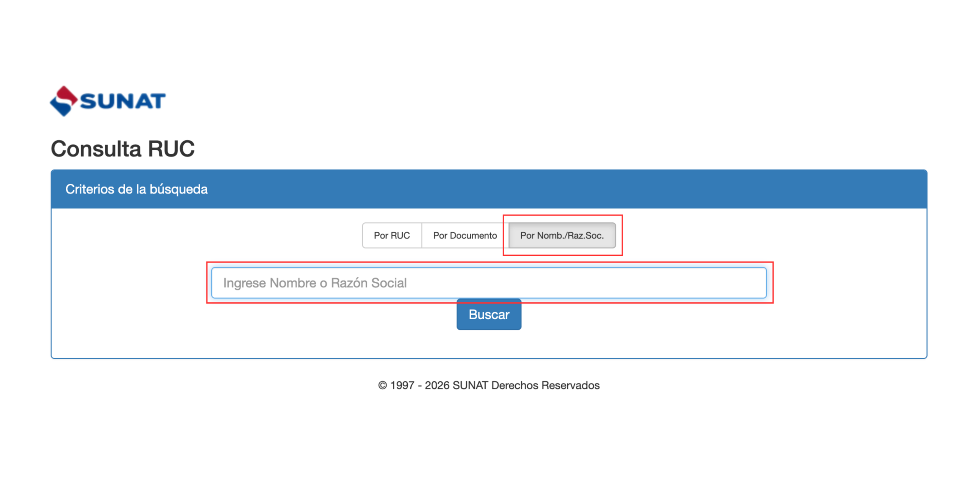Switch to Por Documento search
Screen dimensions: 980x490
click(x=465, y=235)
